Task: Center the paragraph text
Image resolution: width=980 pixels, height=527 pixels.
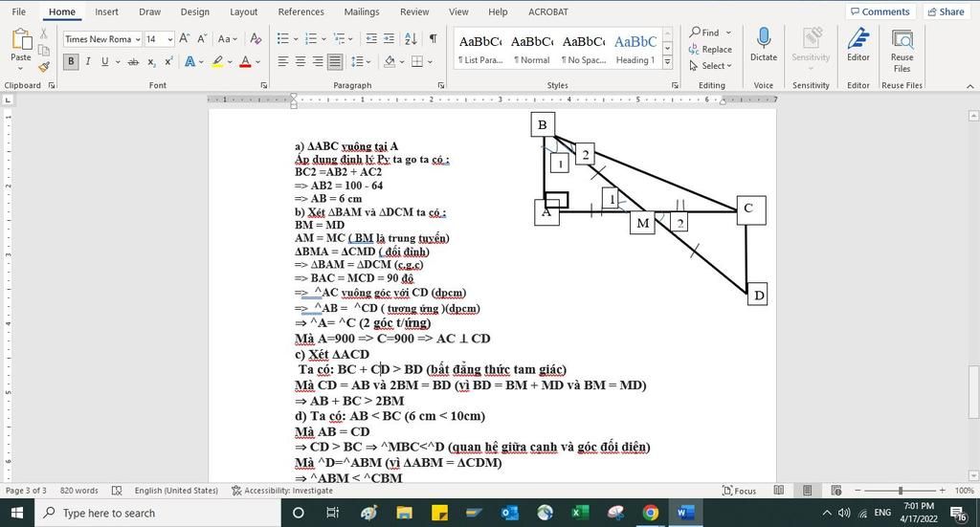Action: click(x=301, y=62)
